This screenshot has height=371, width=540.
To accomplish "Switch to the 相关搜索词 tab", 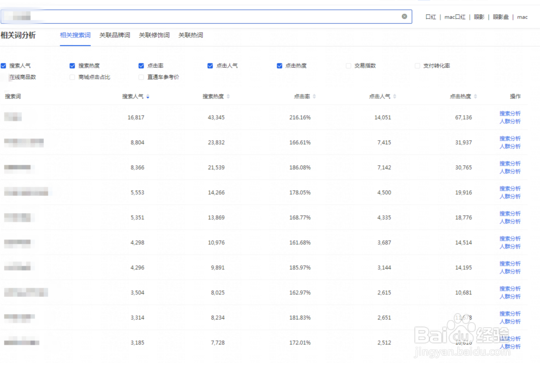I will [75, 35].
